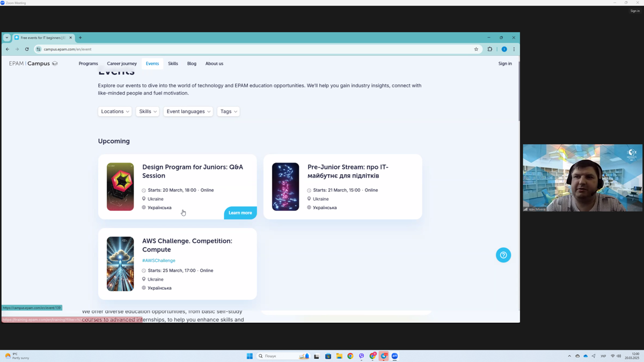Viewport: 644px width, 362px height.
Task: Open the Design Program event thumbnail
Action: 120,187
